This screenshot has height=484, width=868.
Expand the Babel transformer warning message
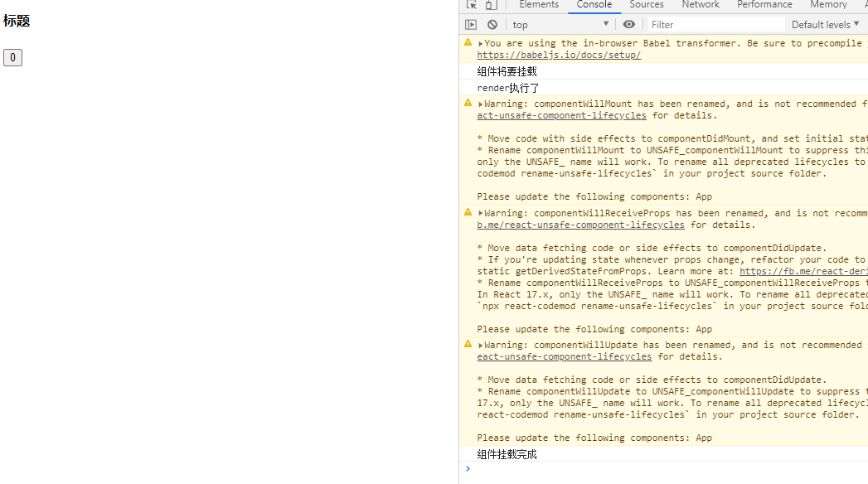(481, 44)
